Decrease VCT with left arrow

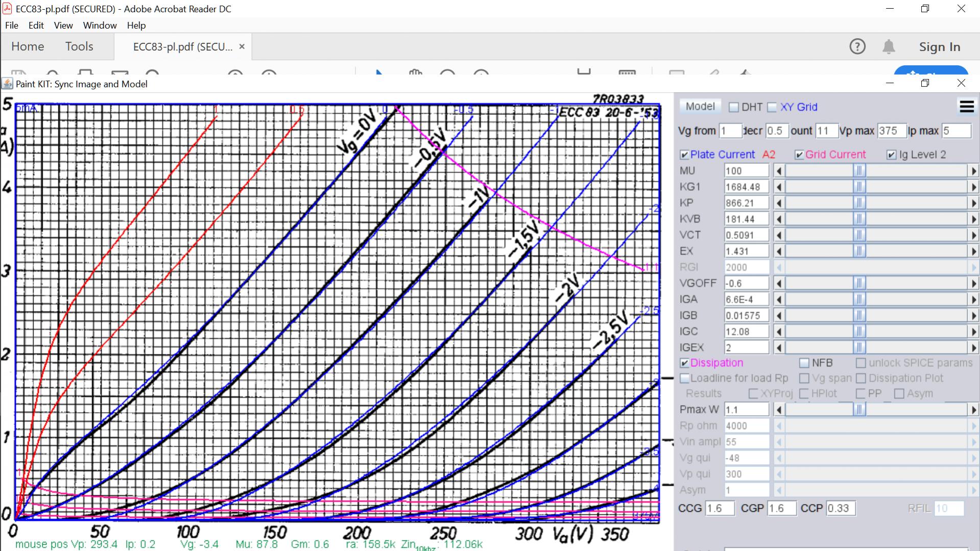click(779, 235)
